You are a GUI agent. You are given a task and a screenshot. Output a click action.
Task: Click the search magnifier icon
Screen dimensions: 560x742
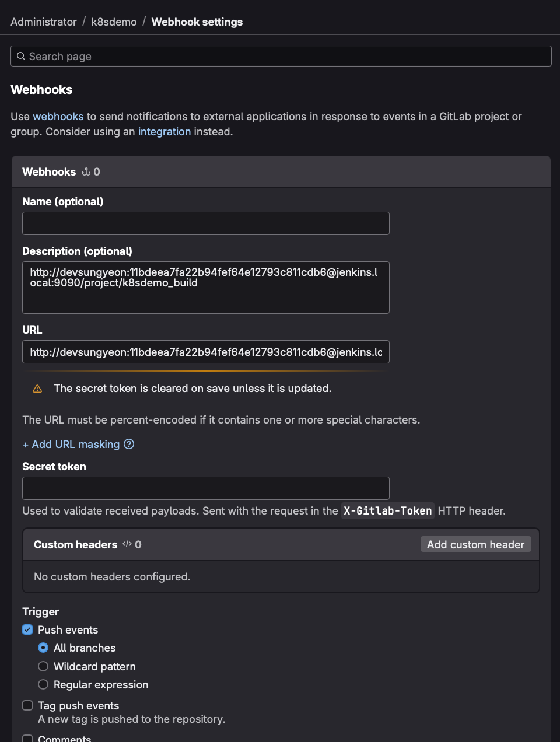click(x=21, y=56)
